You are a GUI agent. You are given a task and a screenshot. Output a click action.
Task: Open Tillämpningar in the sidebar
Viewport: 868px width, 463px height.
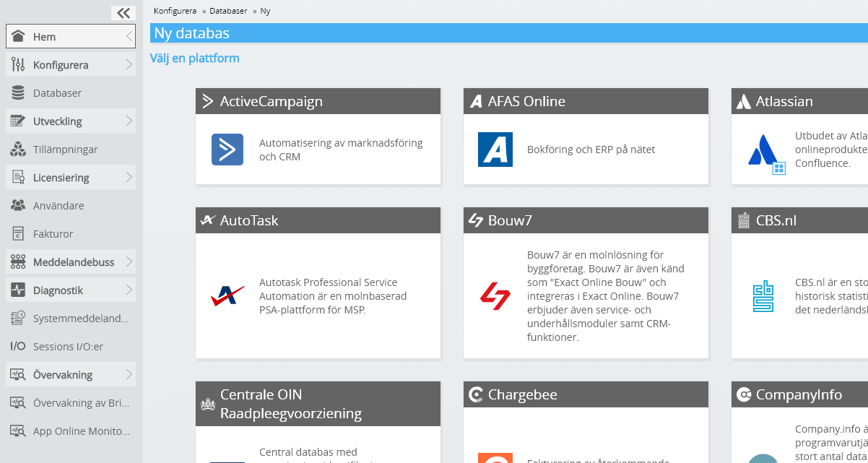click(x=71, y=149)
